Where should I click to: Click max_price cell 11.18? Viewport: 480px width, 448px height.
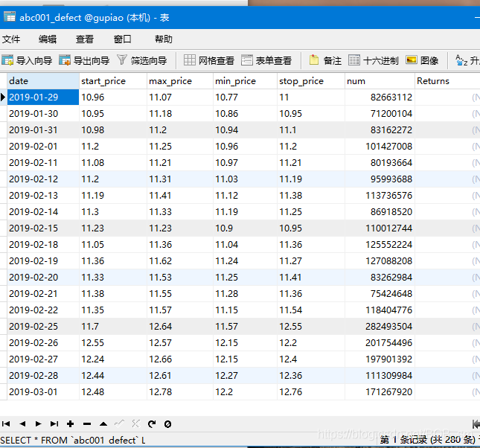click(x=180, y=114)
